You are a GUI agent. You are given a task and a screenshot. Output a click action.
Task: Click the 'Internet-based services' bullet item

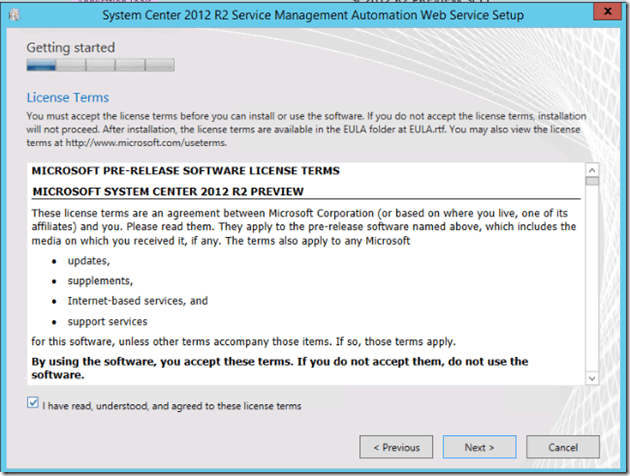pos(137,301)
